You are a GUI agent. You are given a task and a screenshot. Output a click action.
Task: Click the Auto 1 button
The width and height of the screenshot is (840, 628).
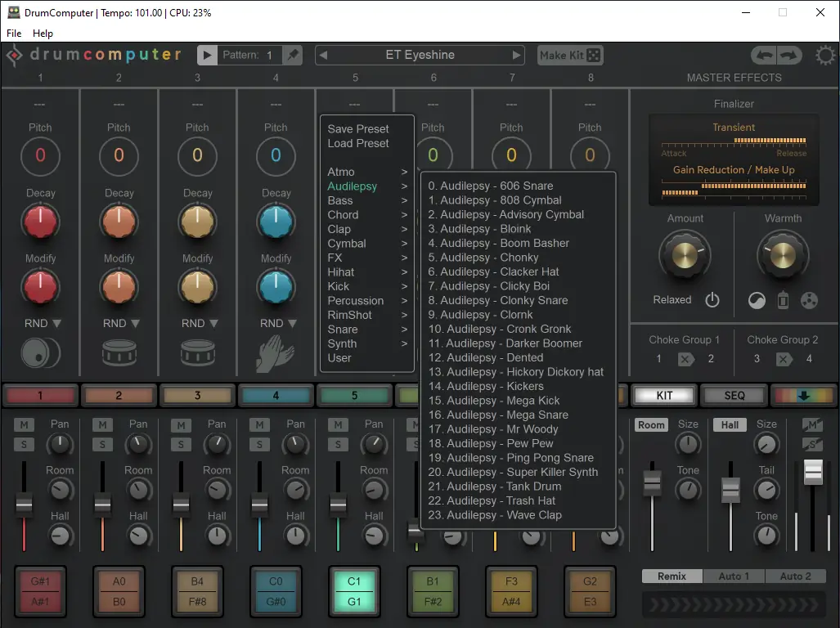(x=734, y=576)
